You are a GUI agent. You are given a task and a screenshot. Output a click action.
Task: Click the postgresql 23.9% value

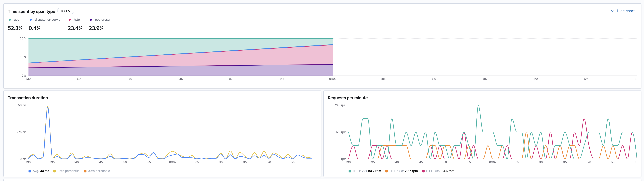(x=96, y=28)
